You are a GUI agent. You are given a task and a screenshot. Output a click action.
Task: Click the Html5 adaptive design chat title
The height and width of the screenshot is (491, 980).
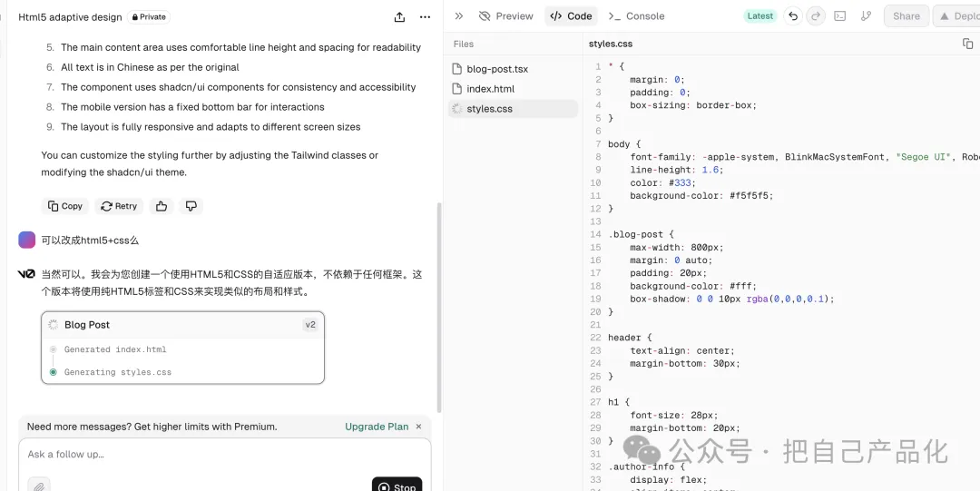[x=70, y=17]
